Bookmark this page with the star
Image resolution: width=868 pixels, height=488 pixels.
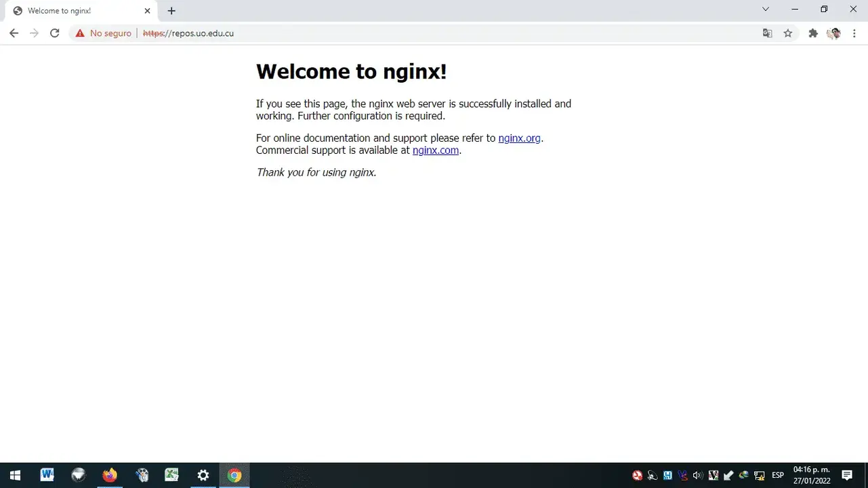[x=787, y=33]
